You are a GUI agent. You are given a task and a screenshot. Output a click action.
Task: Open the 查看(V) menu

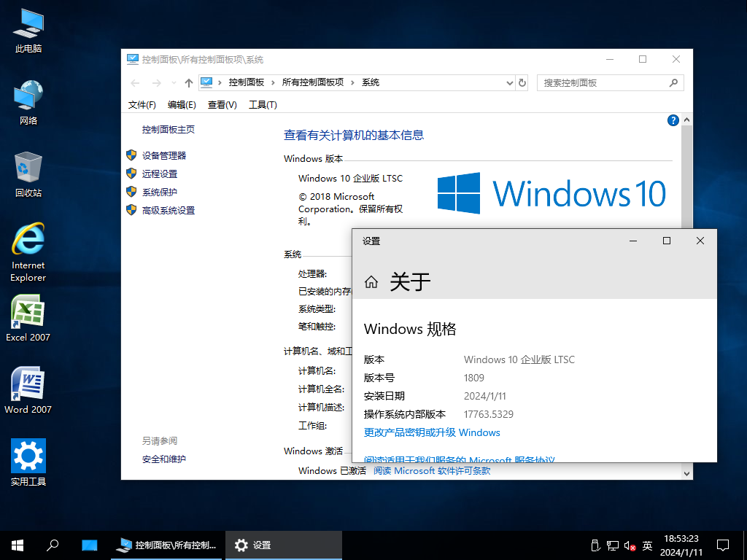pos(222,105)
